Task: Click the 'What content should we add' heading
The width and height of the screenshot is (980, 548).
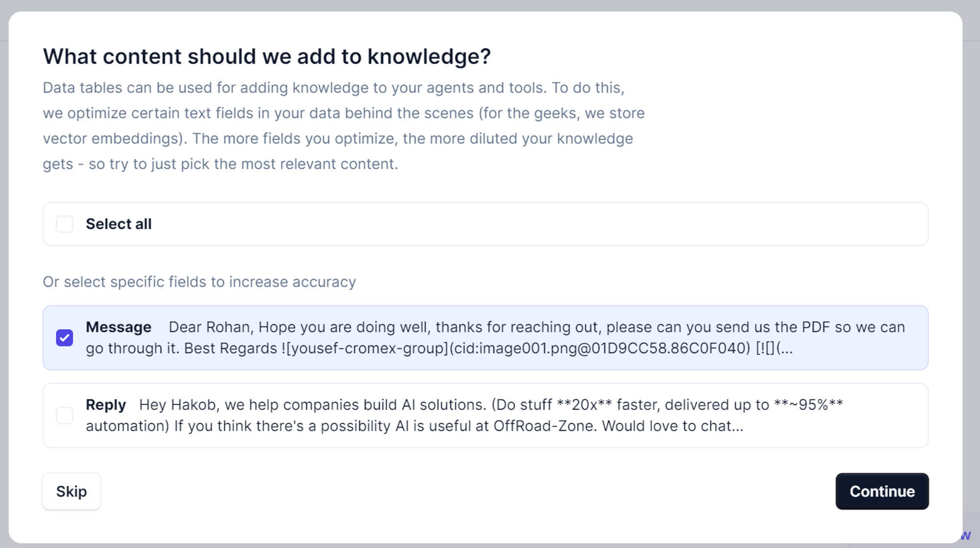Action: [x=267, y=56]
